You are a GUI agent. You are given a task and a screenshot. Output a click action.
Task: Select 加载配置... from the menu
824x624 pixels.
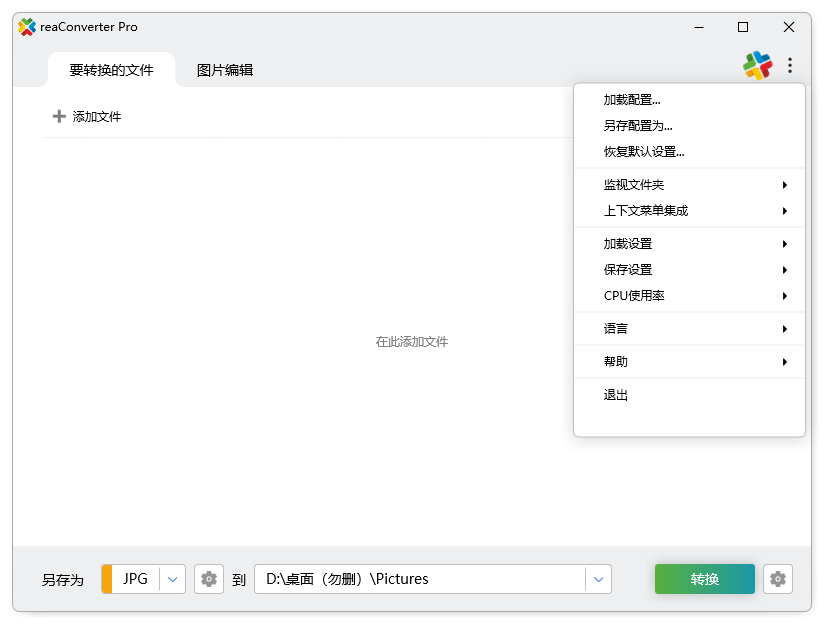pos(632,100)
